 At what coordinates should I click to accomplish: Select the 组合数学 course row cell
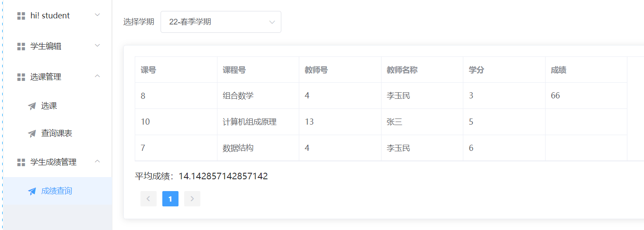tap(238, 96)
